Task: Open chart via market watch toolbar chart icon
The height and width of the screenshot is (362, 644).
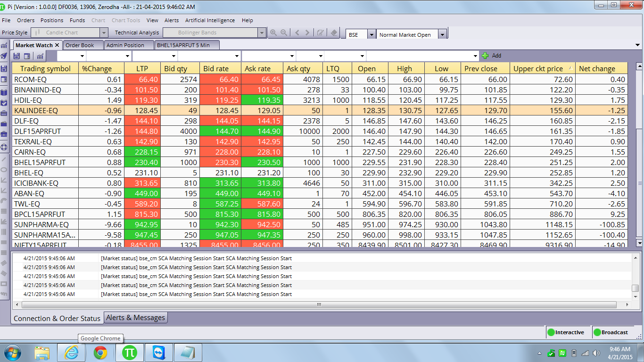Action: coord(40,56)
